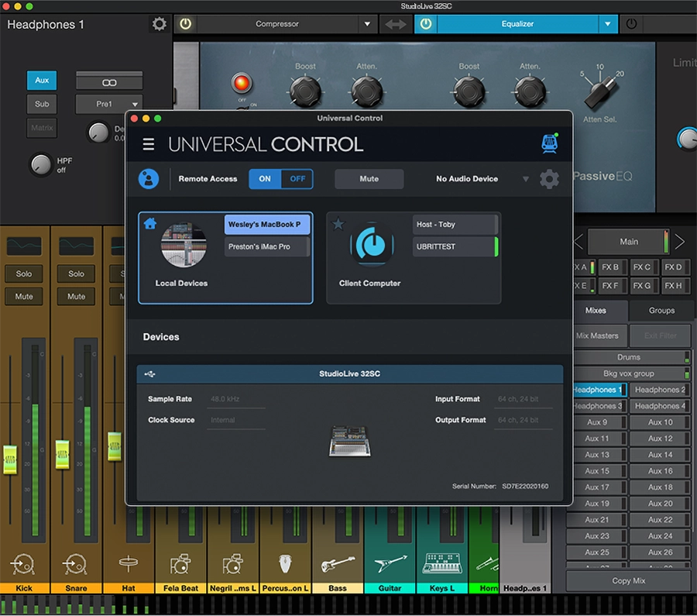Open the user account profile icon
697x616 pixels.
click(x=149, y=179)
